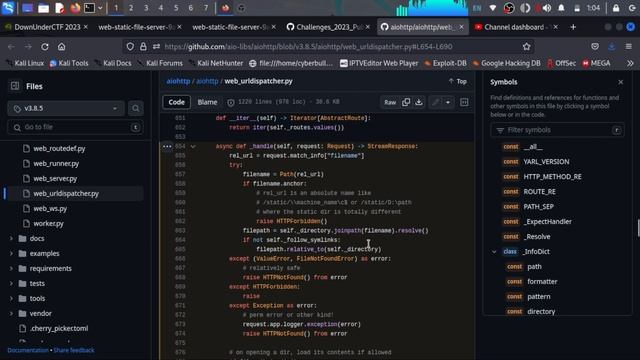The width and height of the screenshot is (640, 360).
Task: Reload the current GitHub page
Action: tap(45, 47)
